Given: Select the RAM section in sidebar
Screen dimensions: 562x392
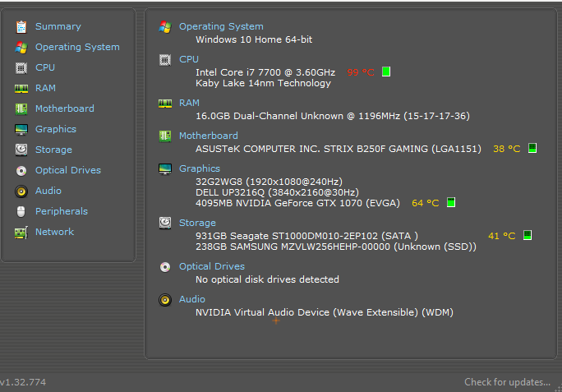Looking at the screenshot, I should pos(45,88).
